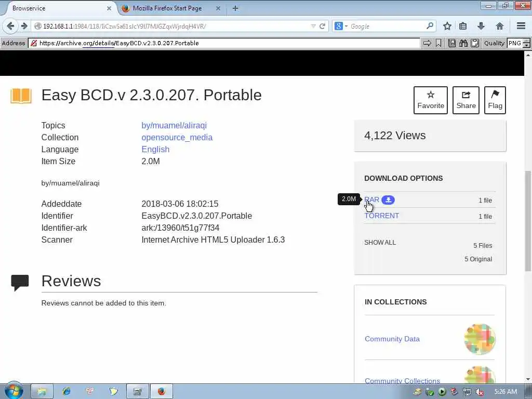Click the green play tray icon

tap(442, 392)
